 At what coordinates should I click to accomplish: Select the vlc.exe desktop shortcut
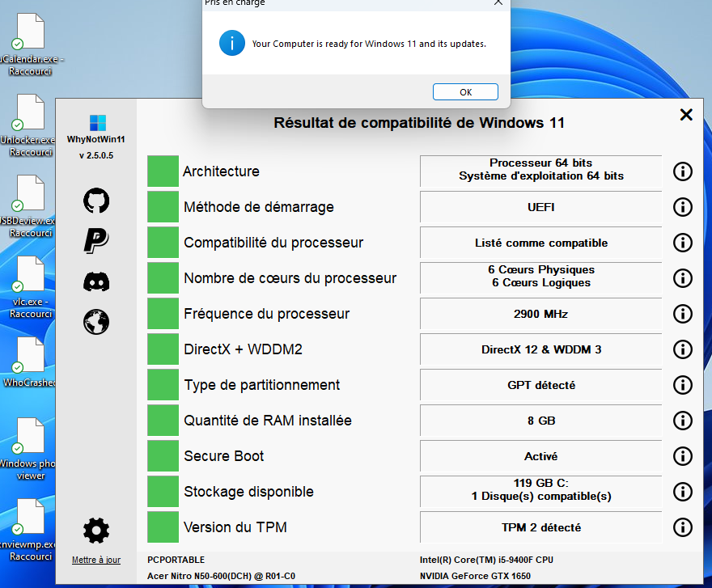click(x=31, y=287)
